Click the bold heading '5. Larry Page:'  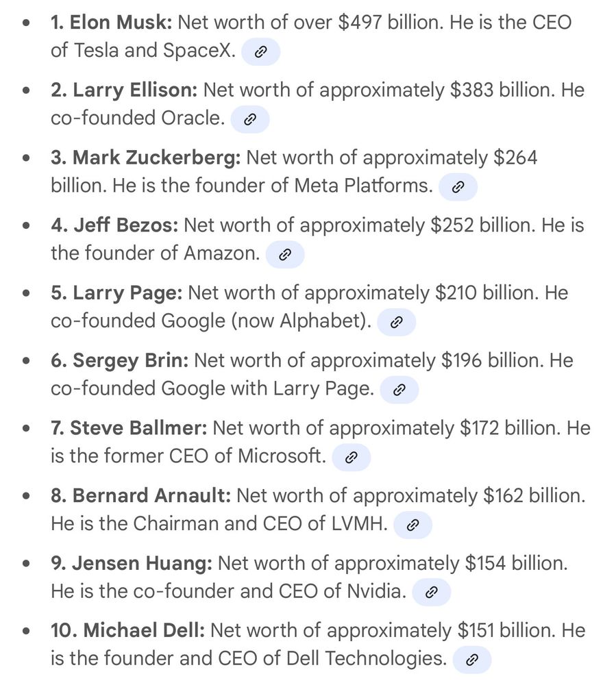(x=116, y=293)
